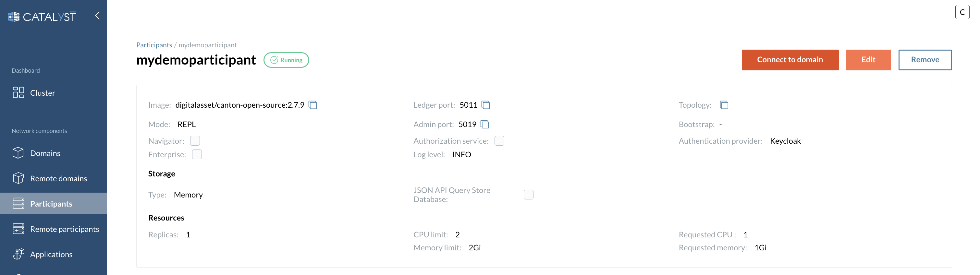
Task: Select the Cluster icon in the sidebar
Action: click(18, 92)
